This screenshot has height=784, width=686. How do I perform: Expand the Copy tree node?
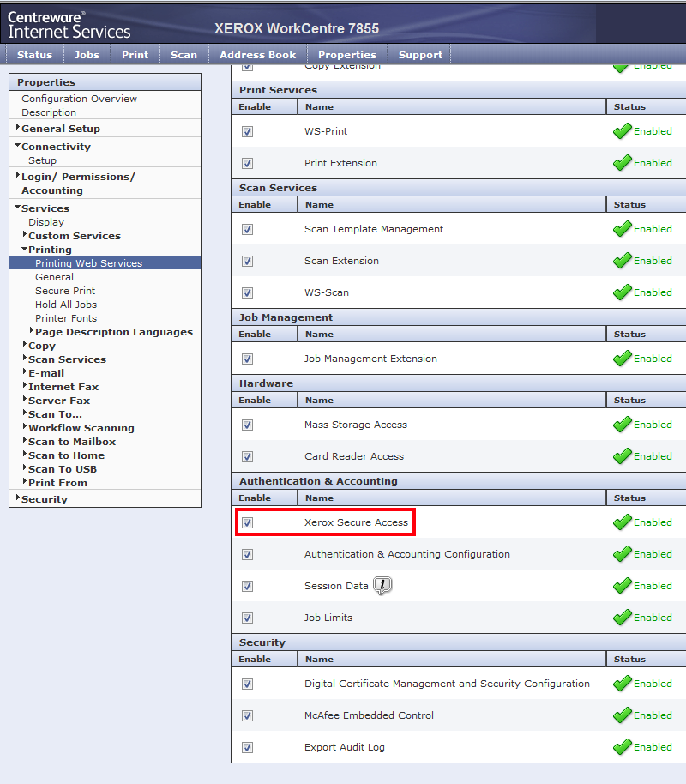(x=25, y=345)
